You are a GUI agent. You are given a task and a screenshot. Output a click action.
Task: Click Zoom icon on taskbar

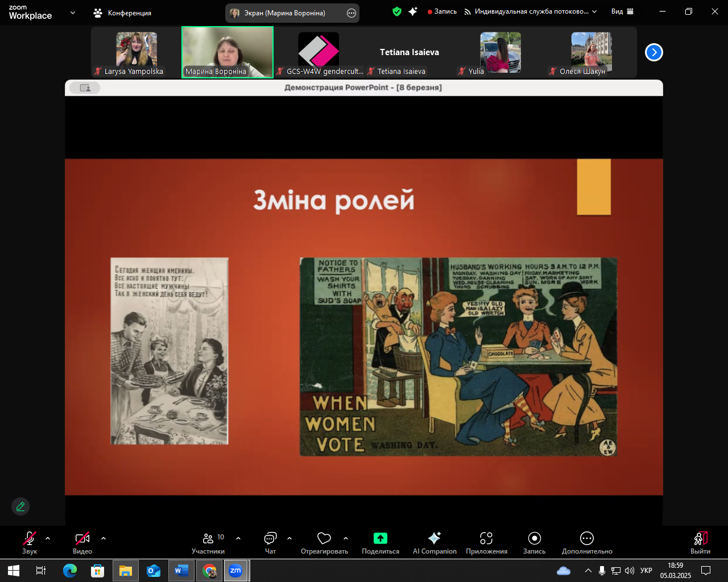[235, 571]
